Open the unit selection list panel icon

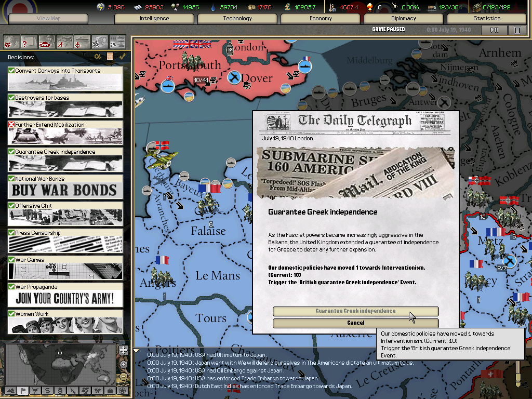click(117, 43)
